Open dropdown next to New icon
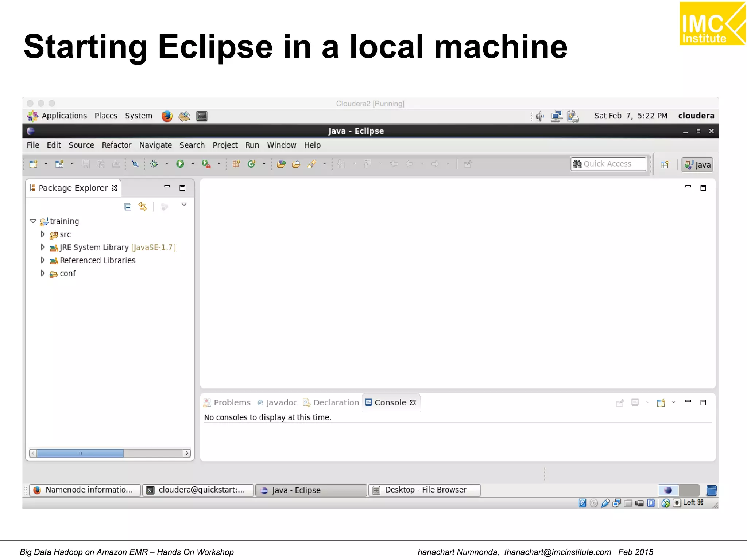This screenshot has width=747, height=560. coord(46,164)
